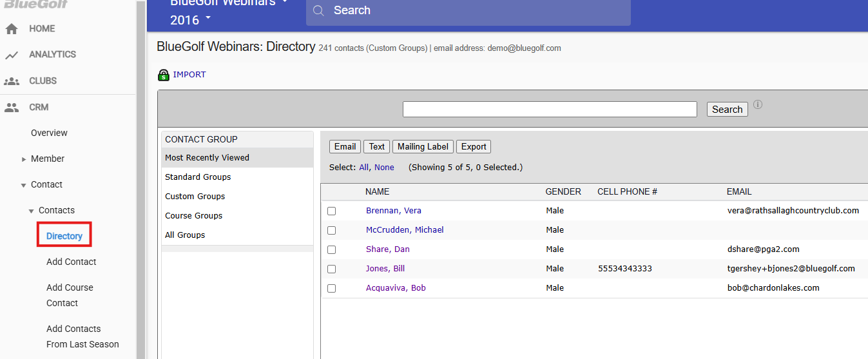Select Directory in the sidebar
The image size is (868, 359).
click(64, 237)
